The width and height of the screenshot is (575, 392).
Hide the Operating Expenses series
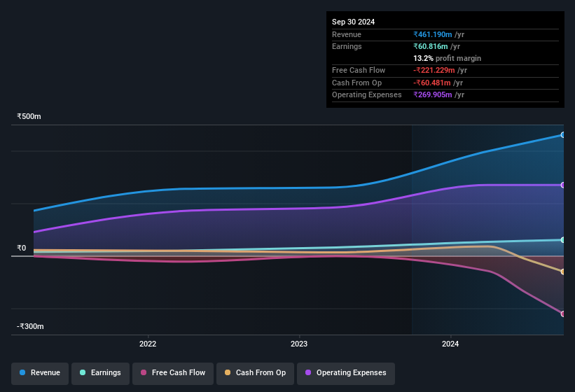[x=346, y=373]
